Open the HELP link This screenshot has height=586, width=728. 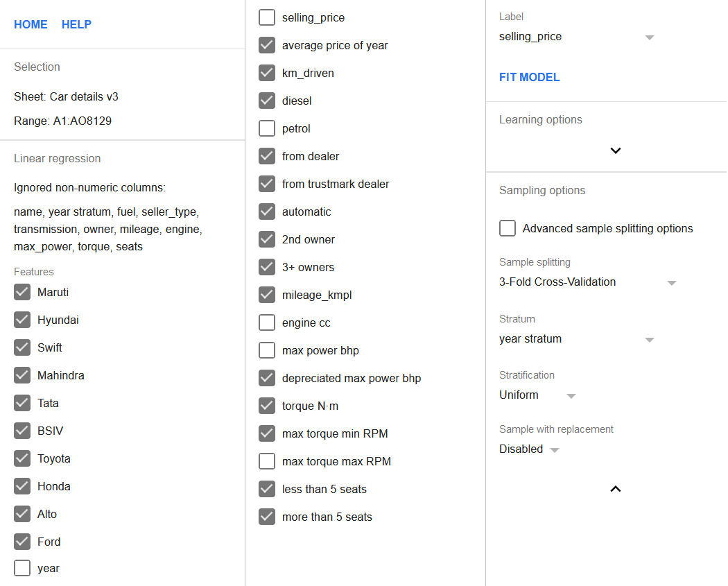pos(76,24)
